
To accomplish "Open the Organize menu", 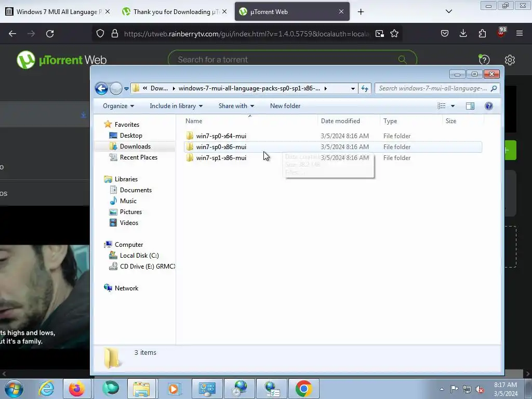I will pyautogui.click(x=118, y=106).
